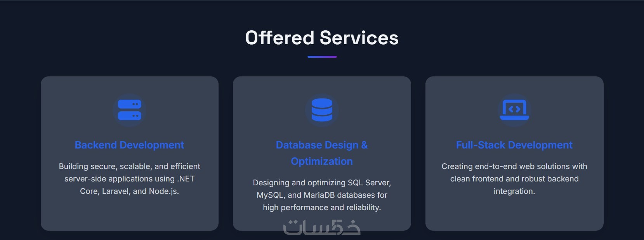Click the Offered Services heading
Image resolution: width=644 pixels, height=240 pixels.
point(322,38)
